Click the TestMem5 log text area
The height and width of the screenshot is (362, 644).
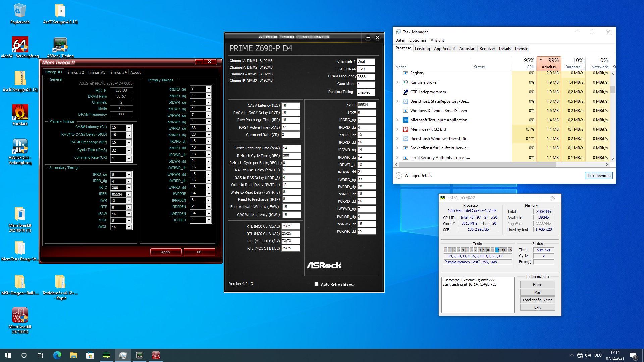click(x=478, y=295)
